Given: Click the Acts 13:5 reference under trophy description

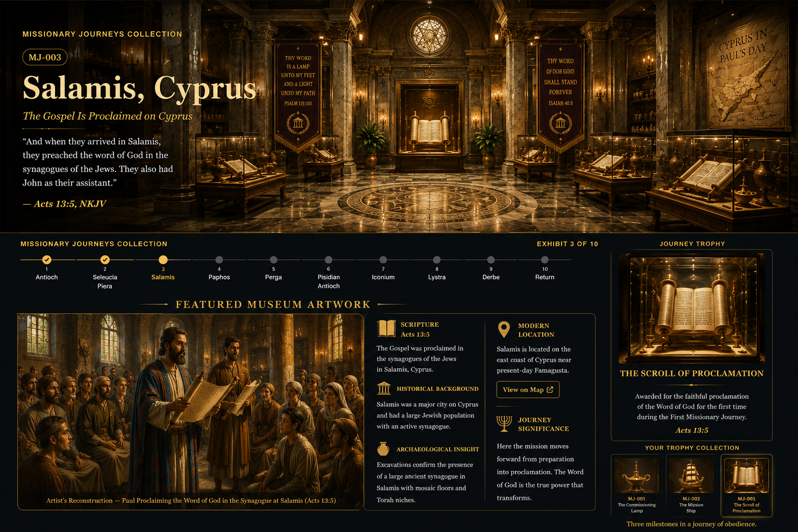Looking at the screenshot, I should click(692, 430).
